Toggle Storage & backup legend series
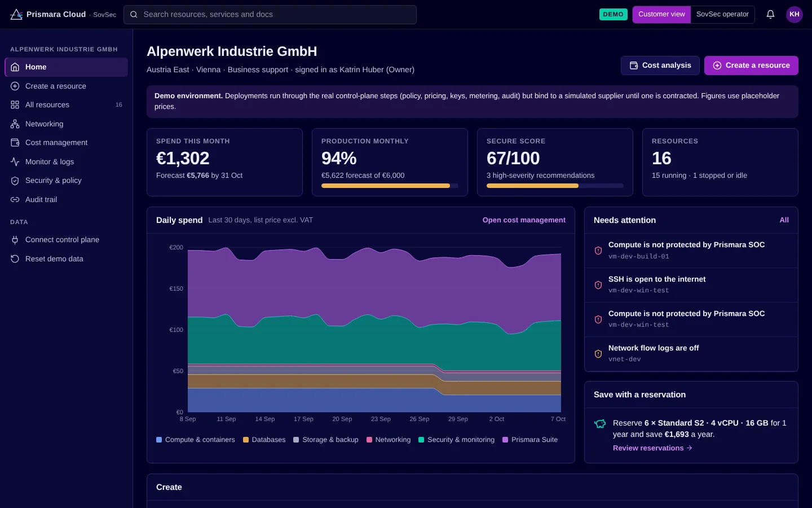Screen dimensions: 812x508 point(326,440)
